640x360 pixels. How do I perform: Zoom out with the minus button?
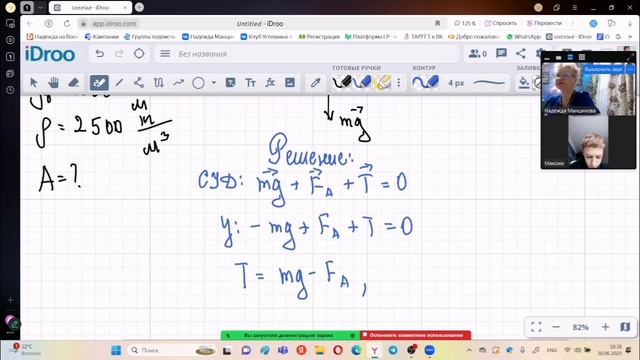556,327
